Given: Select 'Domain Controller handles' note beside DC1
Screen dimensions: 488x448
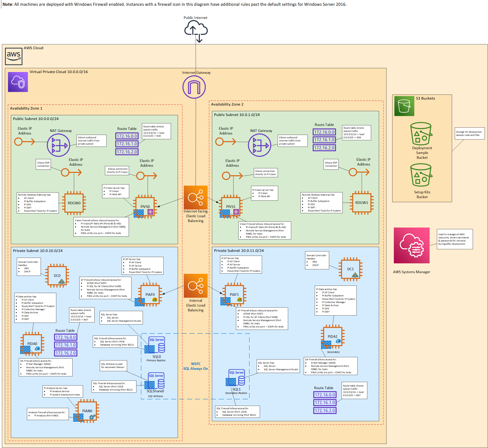Looking at the screenshot, I should coord(317,260).
